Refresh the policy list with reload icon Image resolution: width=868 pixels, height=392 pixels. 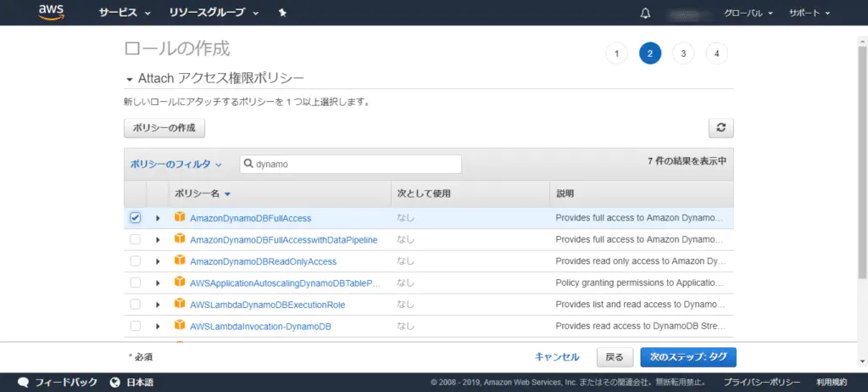tap(721, 127)
